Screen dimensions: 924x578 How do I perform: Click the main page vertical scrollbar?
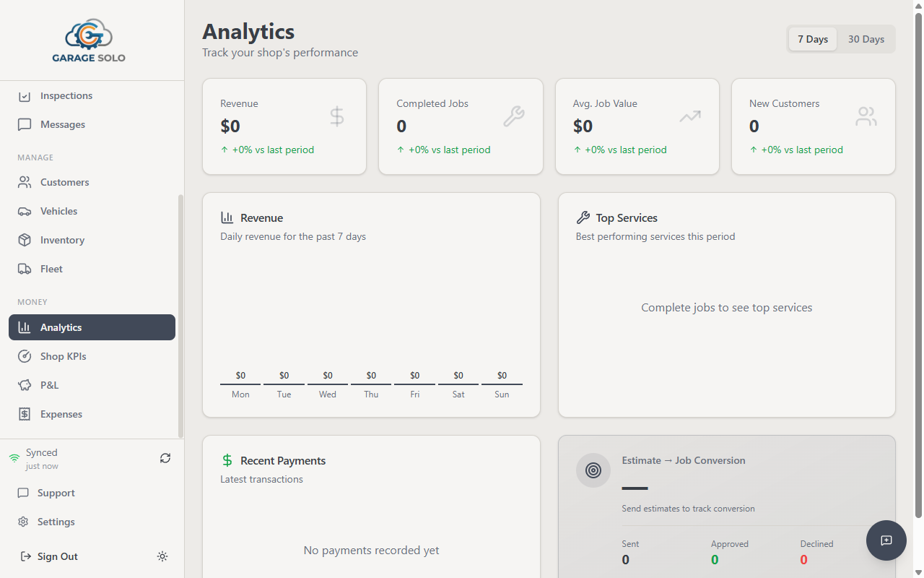(x=918, y=266)
